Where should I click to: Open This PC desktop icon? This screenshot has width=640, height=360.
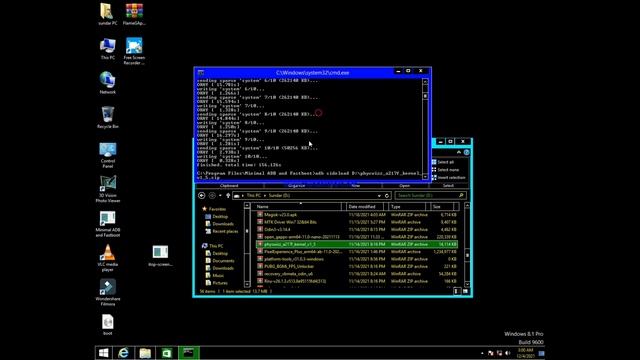tap(107, 49)
